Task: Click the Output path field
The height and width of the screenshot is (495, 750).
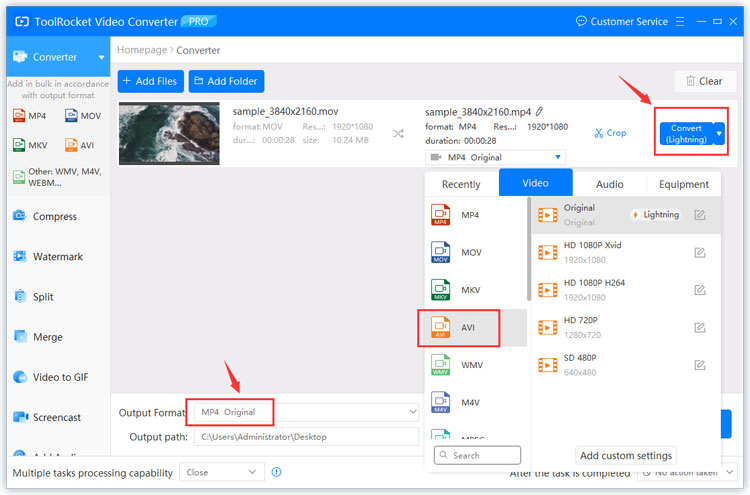Action: (x=307, y=437)
